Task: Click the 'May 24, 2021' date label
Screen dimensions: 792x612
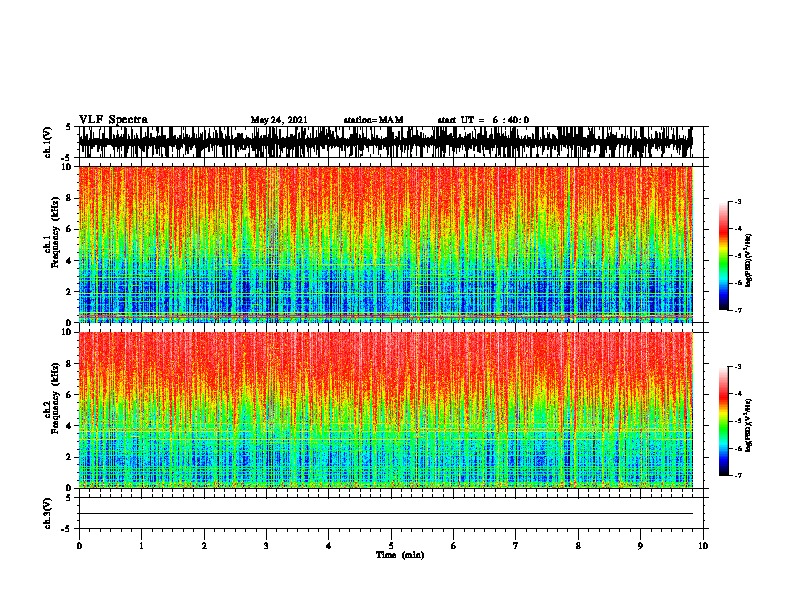Action: click(x=279, y=120)
